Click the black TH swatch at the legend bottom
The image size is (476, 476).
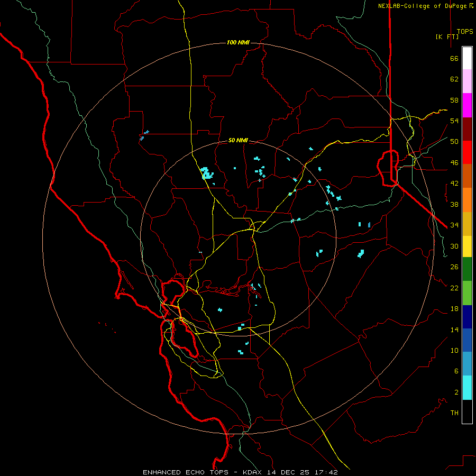(467, 411)
